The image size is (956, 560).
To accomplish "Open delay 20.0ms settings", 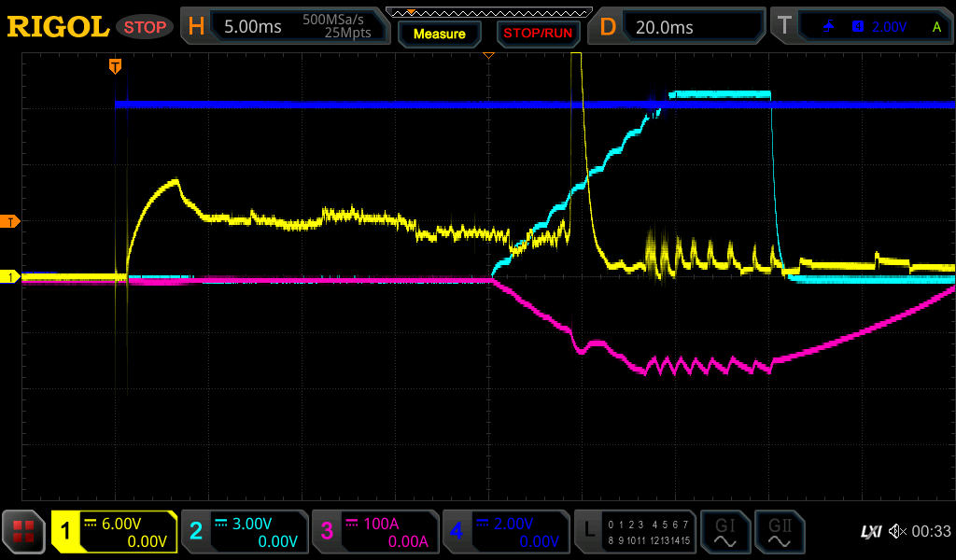I will coord(677,27).
